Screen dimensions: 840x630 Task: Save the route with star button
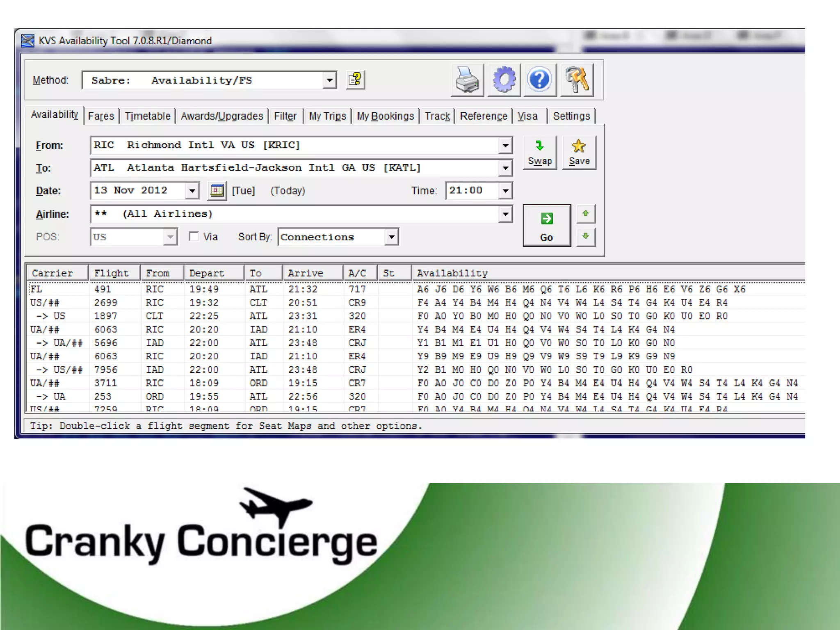pos(579,153)
